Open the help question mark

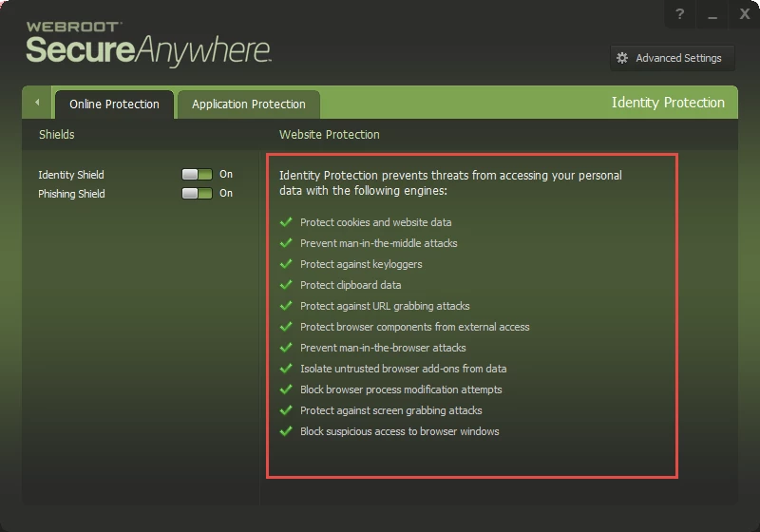point(679,14)
